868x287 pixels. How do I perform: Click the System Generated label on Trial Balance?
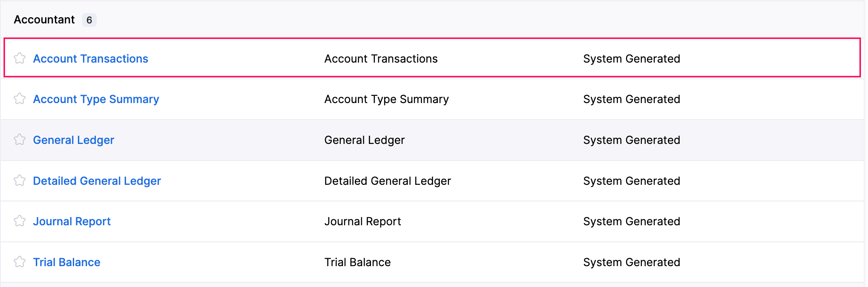pos(632,262)
